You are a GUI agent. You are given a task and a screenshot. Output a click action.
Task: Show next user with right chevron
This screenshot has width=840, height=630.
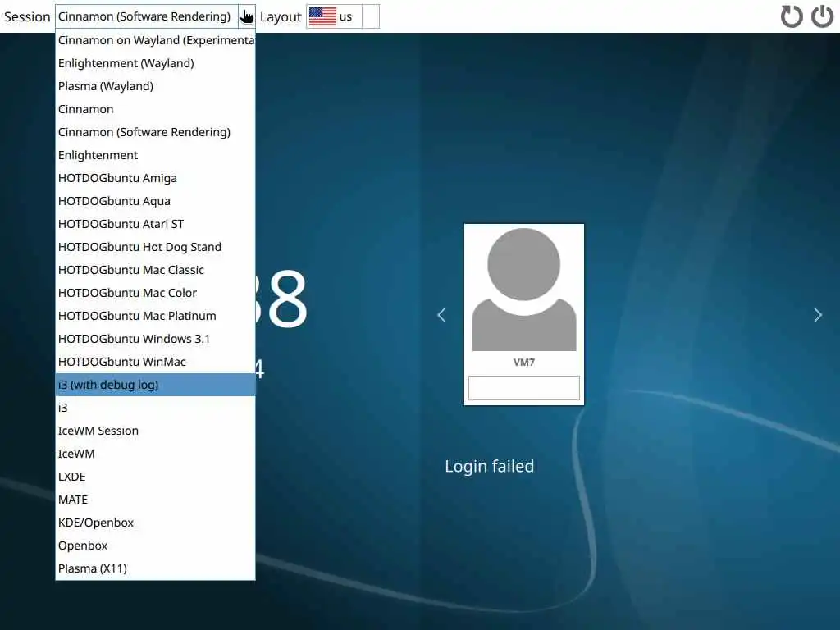click(818, 315)
